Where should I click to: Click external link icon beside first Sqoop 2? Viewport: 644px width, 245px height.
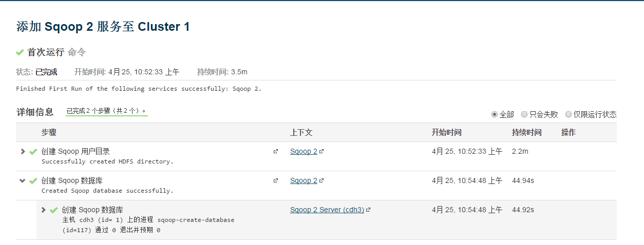(321, 152)
